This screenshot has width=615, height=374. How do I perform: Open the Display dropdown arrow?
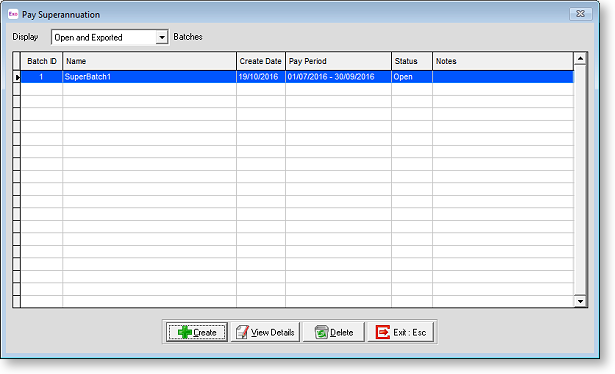tap(162, 37)
